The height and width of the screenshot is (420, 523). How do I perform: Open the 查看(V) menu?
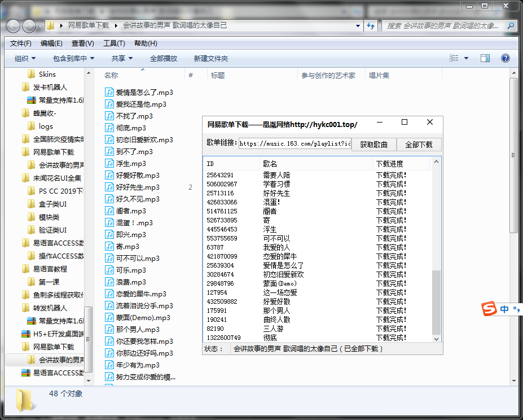pyautogui.click(x=83, y=43)
